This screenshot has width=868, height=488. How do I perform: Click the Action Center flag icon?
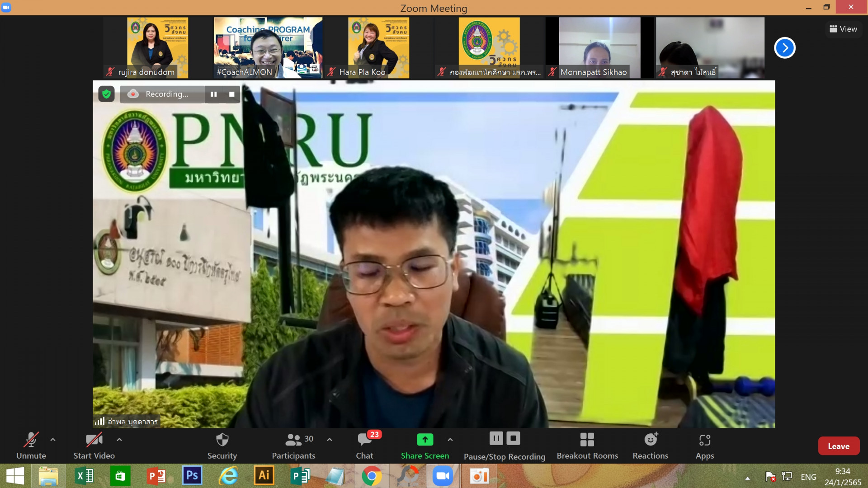(x=770, y=476)
